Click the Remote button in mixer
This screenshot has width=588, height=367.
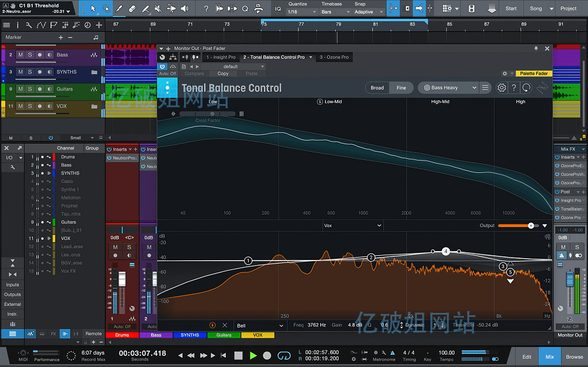click(x=93, y=333)
